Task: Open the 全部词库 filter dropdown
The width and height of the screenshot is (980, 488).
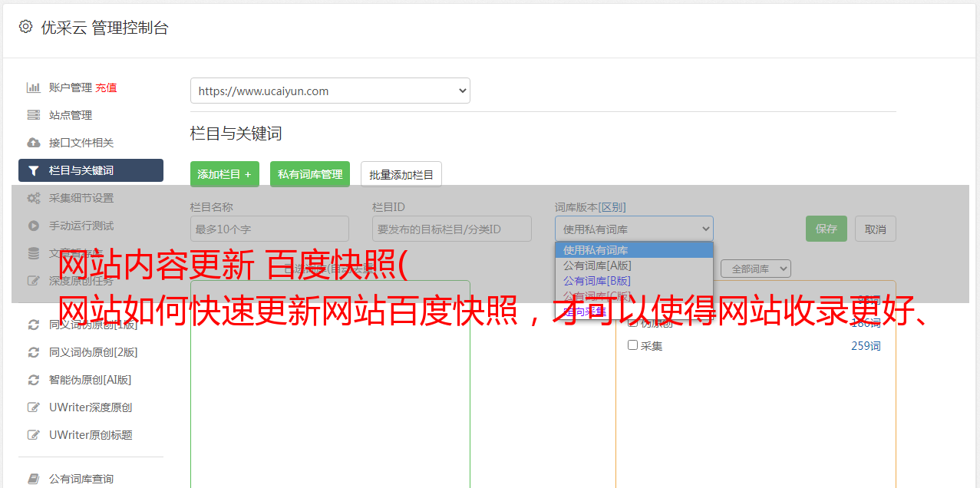Action: pyautogui.click(x=756, y=269)
